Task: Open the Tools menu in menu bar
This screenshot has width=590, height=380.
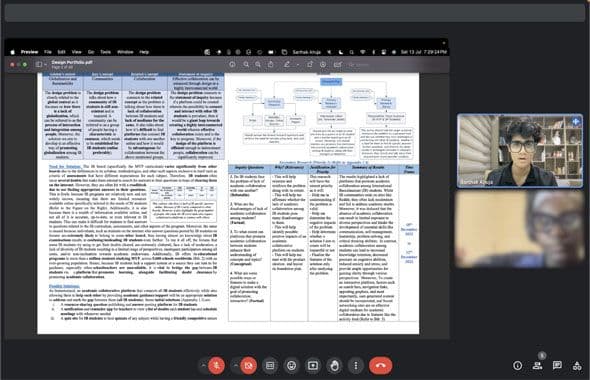Action: (105, 52)
